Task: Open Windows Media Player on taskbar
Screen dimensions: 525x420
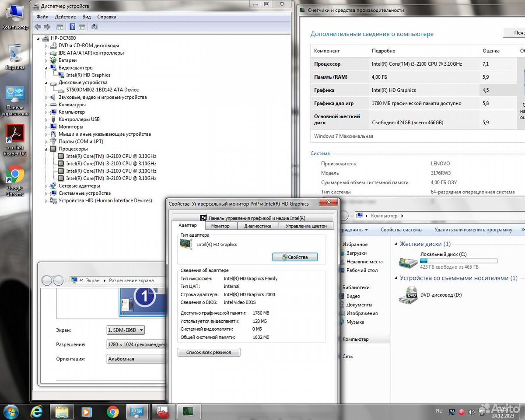Action: (87, 412)
